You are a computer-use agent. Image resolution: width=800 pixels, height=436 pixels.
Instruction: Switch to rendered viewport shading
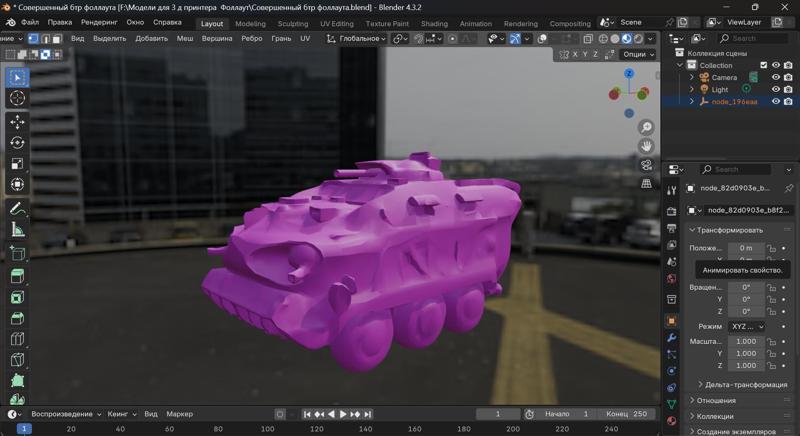[x=638, y=39]
